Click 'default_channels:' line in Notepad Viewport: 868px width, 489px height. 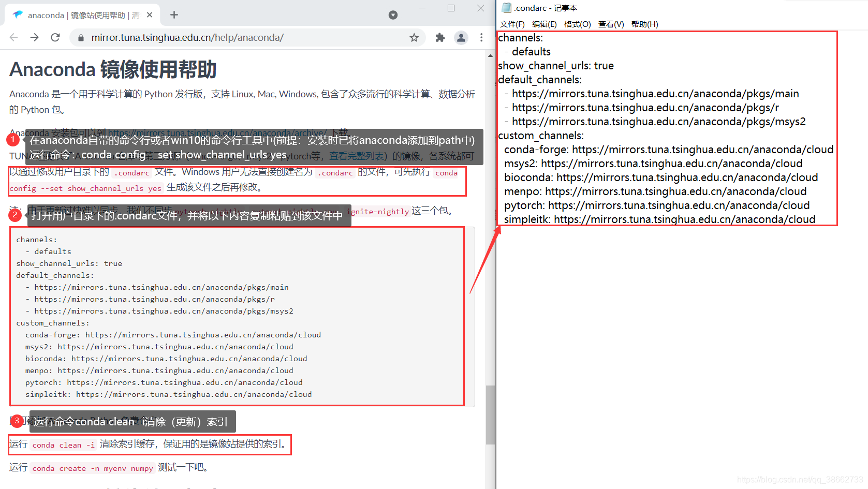[x=540, y=80]
